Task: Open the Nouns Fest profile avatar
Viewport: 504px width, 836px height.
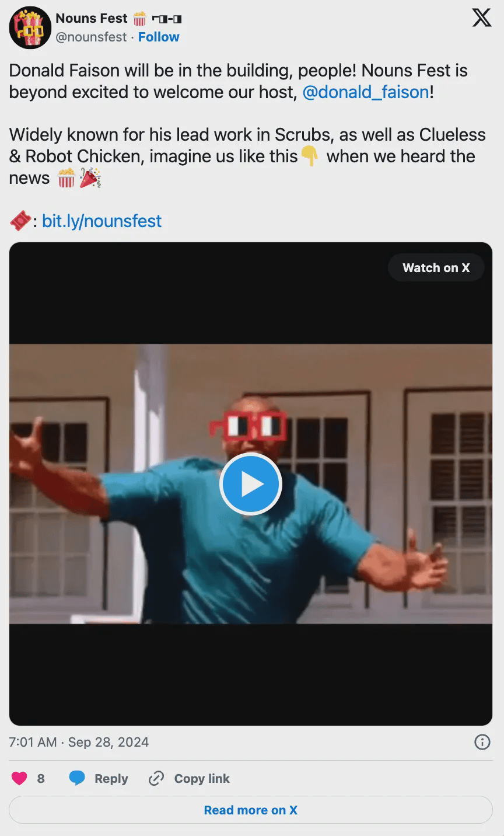Action: [30, 27]
